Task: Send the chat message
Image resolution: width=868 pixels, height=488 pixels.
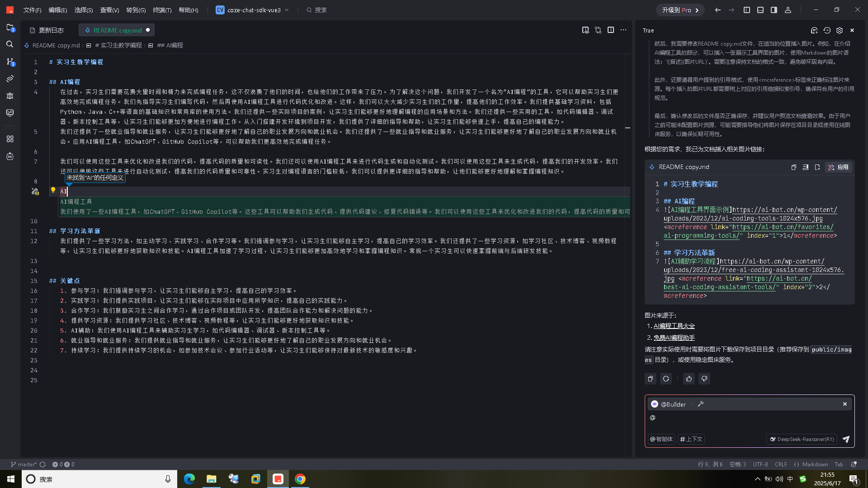Action: 846,439
